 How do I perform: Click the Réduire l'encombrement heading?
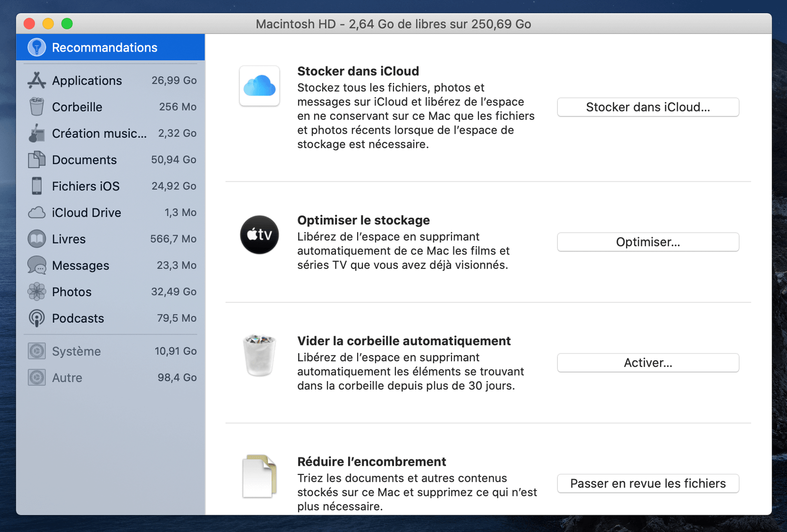click(x=371, y=462)
